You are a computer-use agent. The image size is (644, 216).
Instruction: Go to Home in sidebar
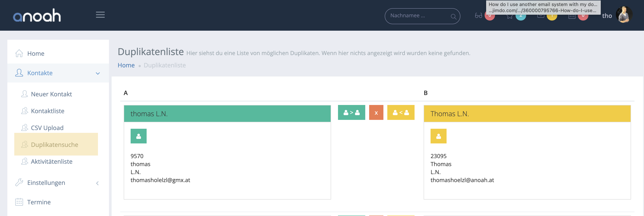[x=36, y=53]
